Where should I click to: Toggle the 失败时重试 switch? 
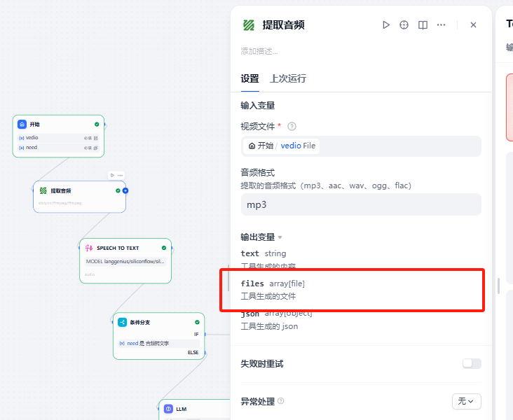pyautogui.click(x=472, y=363)
